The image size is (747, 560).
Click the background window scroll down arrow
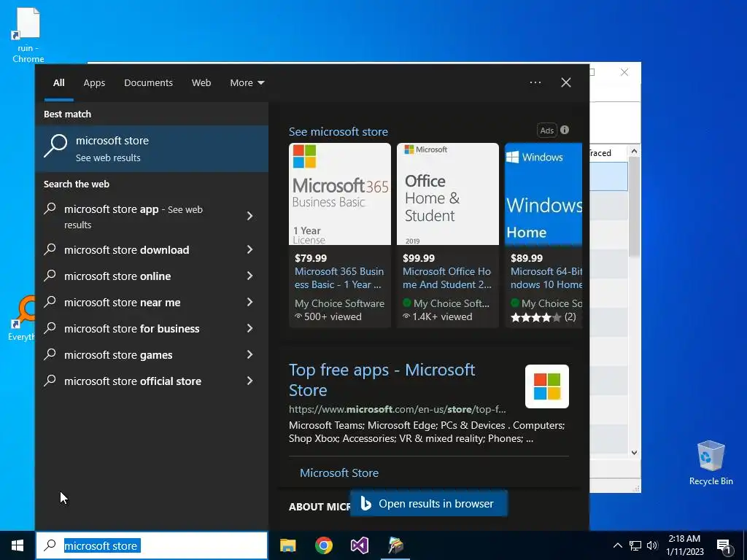[x=634, y=453]
